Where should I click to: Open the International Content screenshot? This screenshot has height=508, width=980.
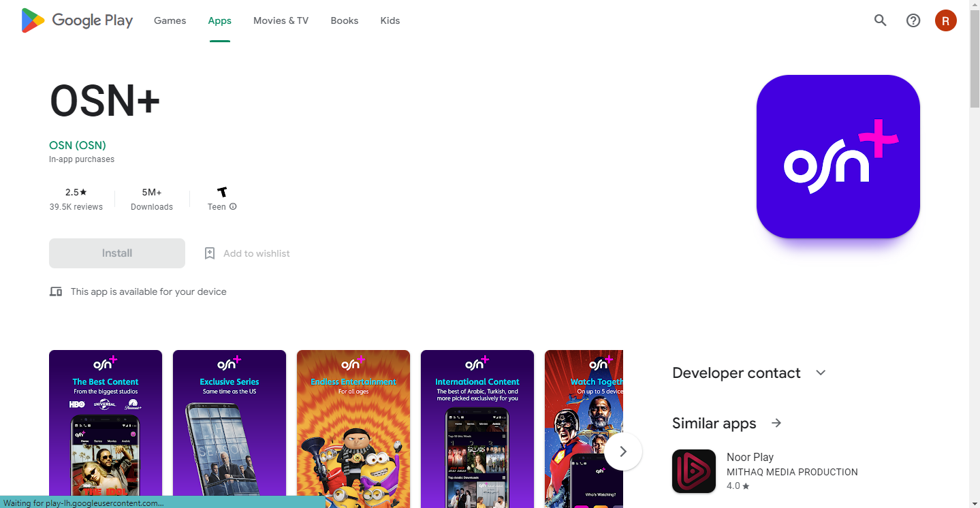tap(477, 429)
